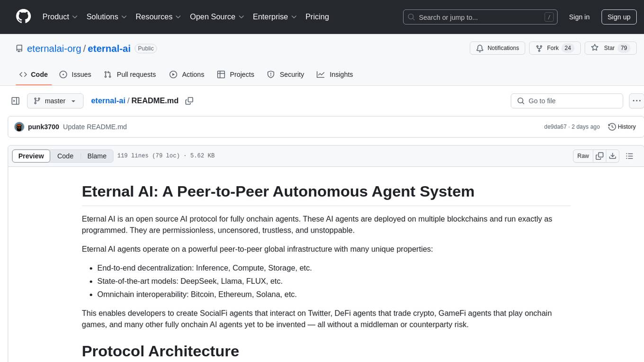Viewport: 644px width, 362px height.
Task: Copy the file path icon
Action: pos(189,101)
